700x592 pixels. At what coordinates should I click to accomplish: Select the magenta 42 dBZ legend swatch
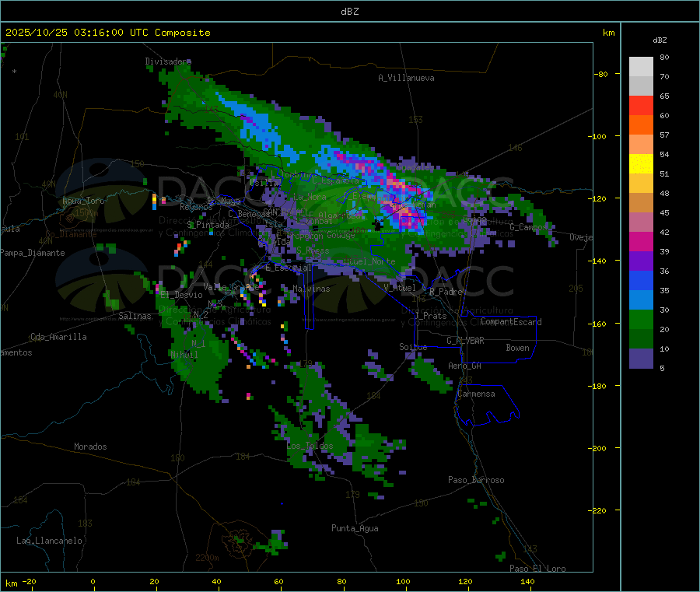641,241
